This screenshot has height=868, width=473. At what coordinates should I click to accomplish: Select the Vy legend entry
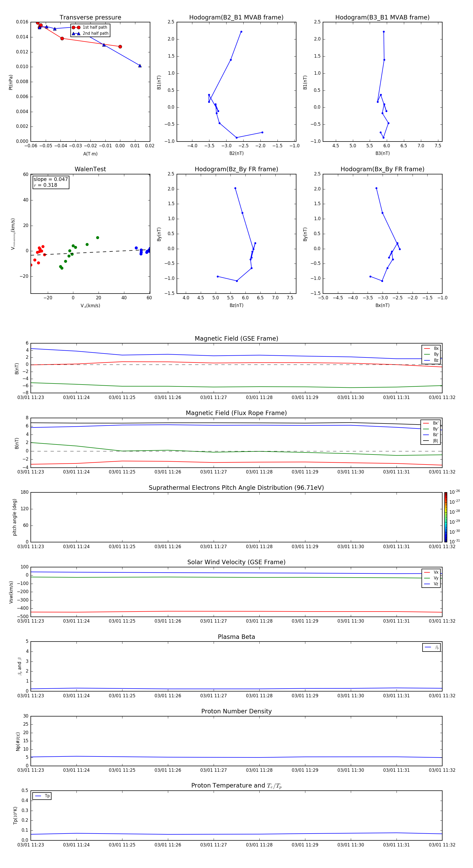pos(431,578)
